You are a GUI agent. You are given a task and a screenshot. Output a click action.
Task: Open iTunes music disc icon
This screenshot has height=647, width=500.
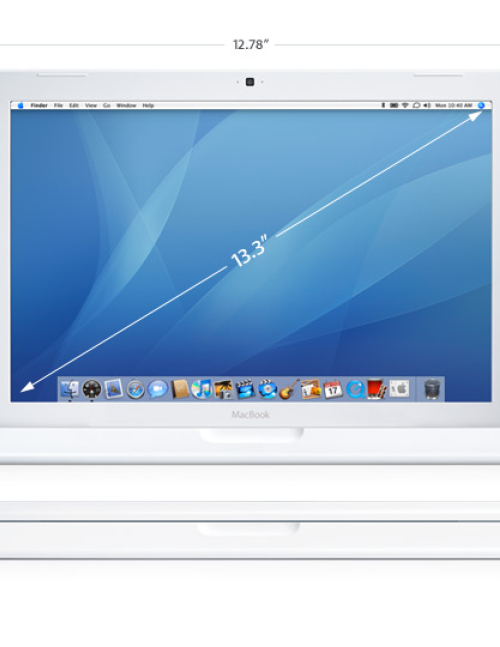click(x=201, y=389)
